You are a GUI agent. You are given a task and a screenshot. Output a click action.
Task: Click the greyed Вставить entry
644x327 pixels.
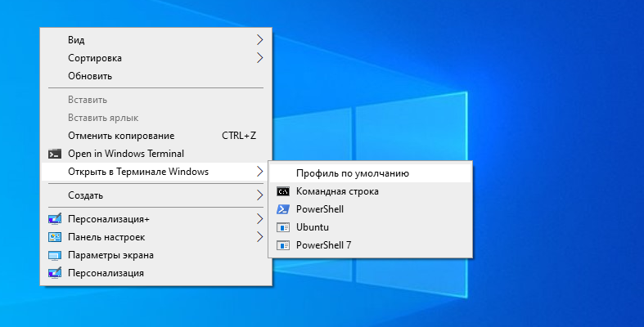pos(156,100)
